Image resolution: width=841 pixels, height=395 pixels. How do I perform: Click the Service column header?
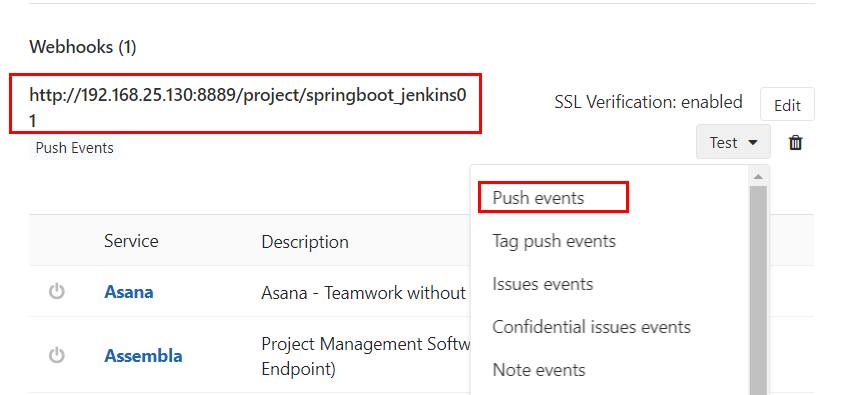(x=131, y=241)
